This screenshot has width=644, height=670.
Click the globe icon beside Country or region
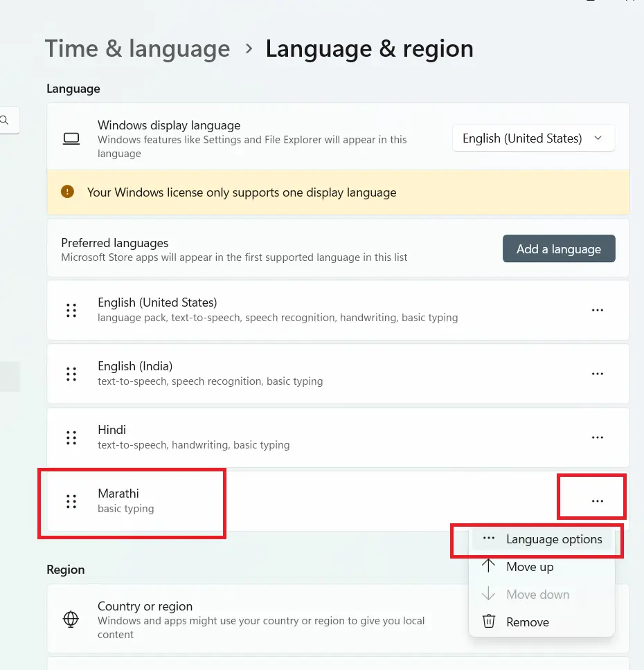pyautogui.click(x=71, y=619)
